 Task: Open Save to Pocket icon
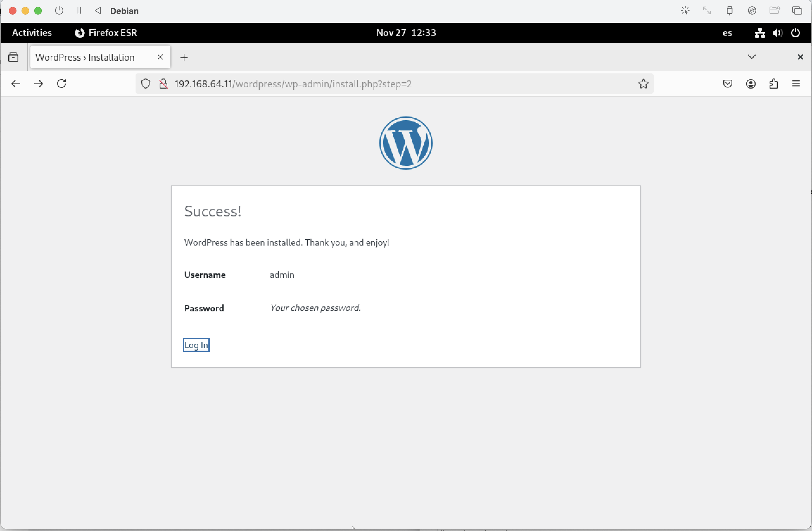728,84
